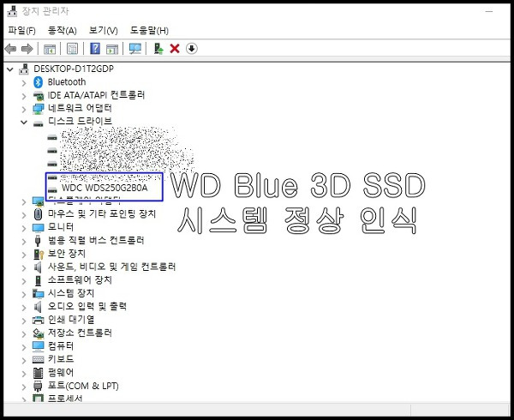Screen dimensions: 514x420
Task: Expand the 보안 장치 category
Action: [24, 255]
